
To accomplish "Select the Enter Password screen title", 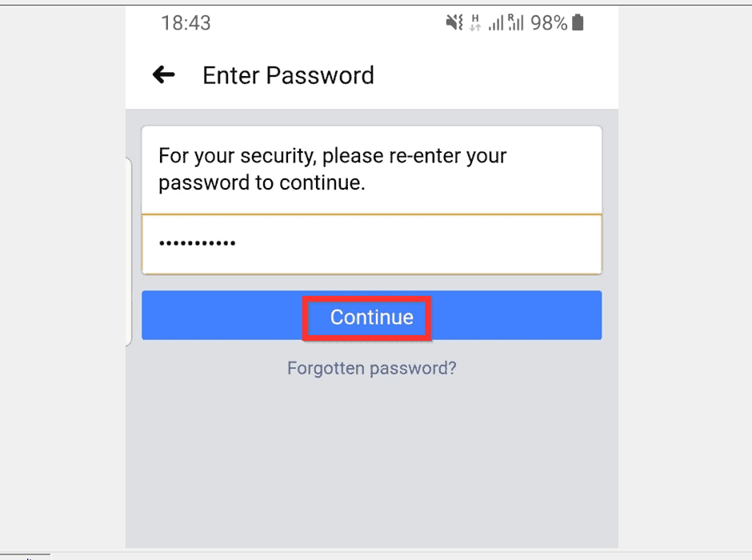I will [288, 75].
